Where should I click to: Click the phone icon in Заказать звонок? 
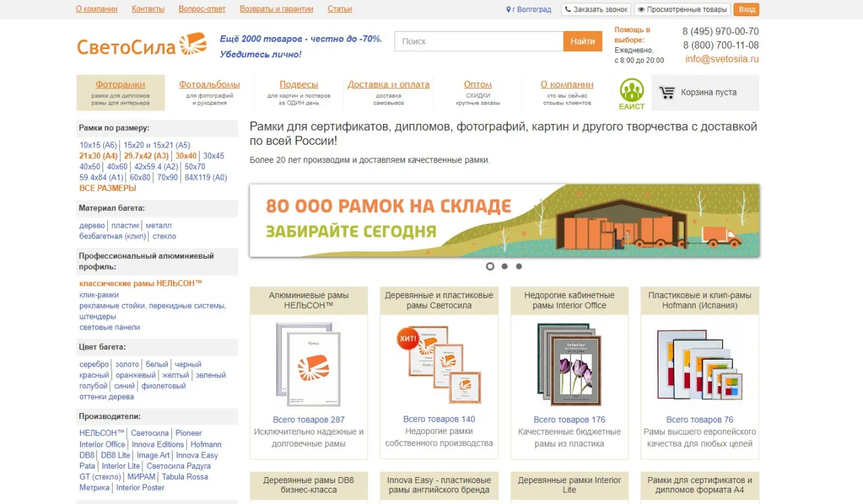click(x=568, y=9)
